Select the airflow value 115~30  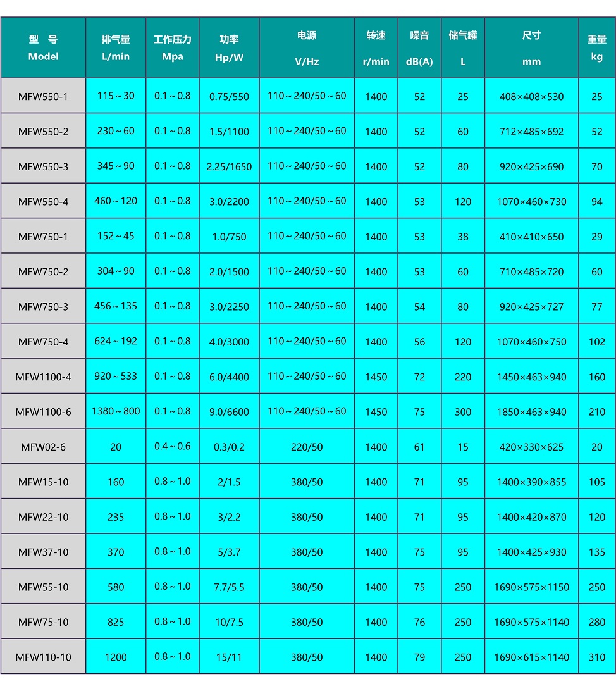click(116, 96)
